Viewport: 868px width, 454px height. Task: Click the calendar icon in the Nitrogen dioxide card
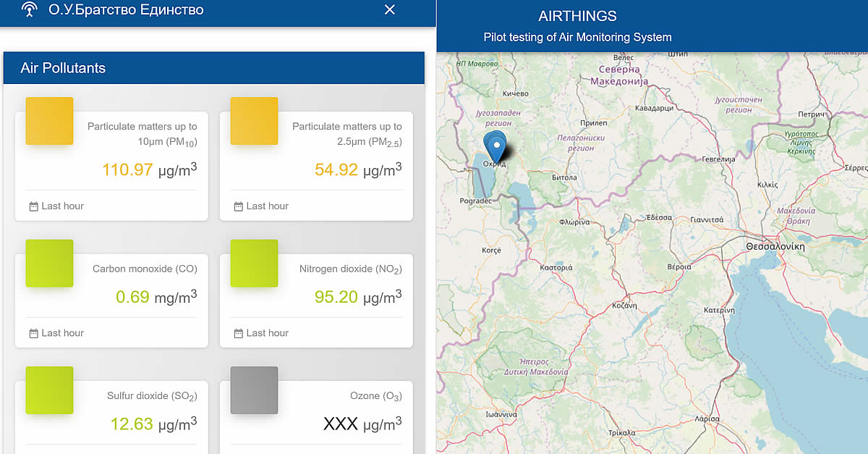[238, 333]
